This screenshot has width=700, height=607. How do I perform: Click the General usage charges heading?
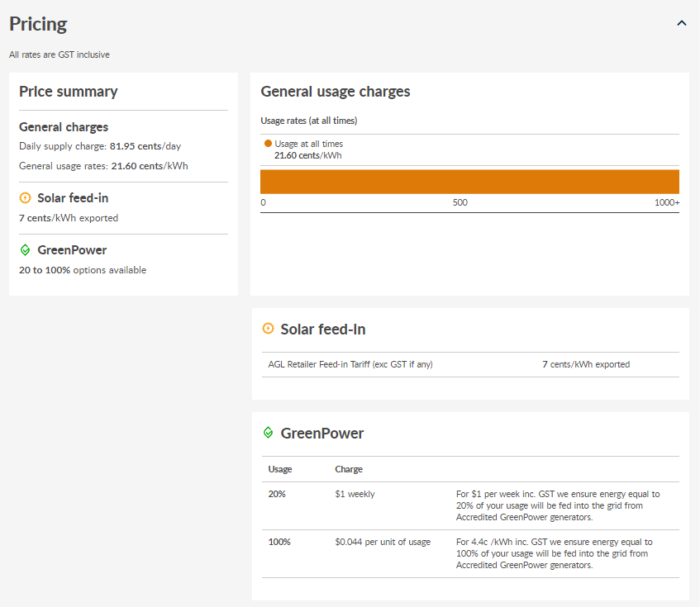click(336, 92)
